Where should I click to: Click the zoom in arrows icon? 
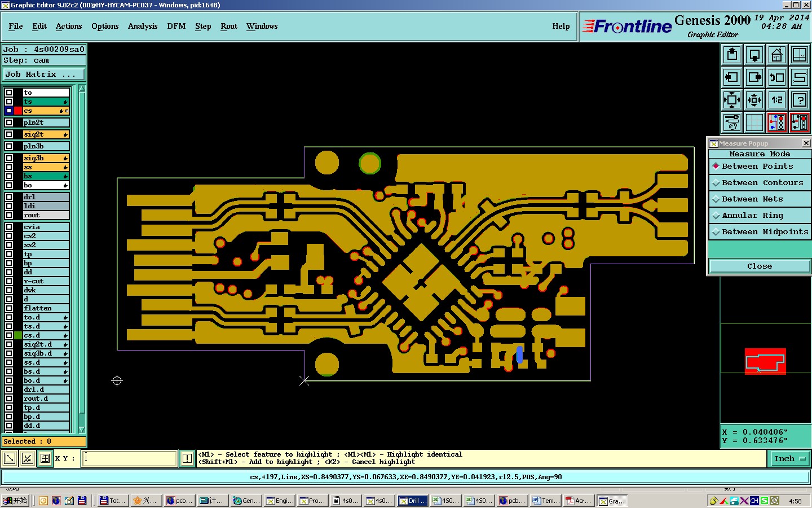click(x=732, y=100)
